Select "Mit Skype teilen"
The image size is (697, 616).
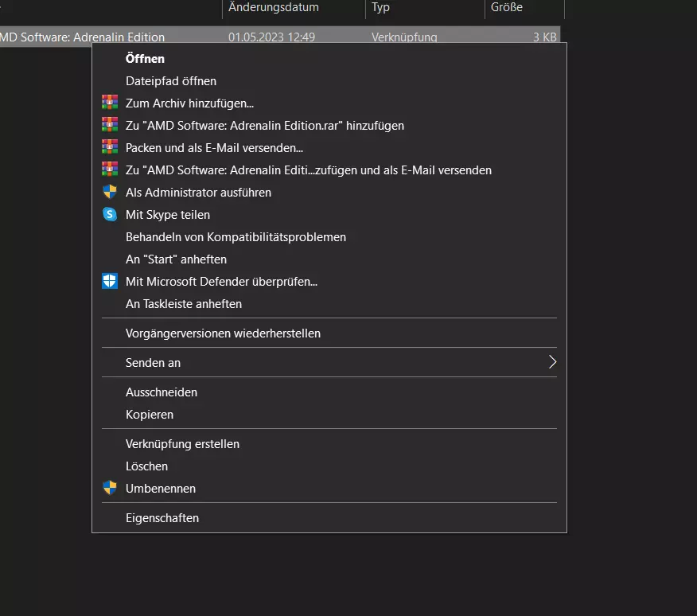[x=329, y=214]
